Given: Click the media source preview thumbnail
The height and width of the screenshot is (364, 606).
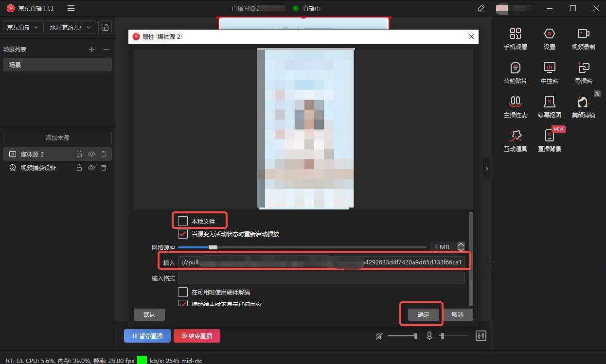Looking at the screenshot, I should tap(305, 129).
